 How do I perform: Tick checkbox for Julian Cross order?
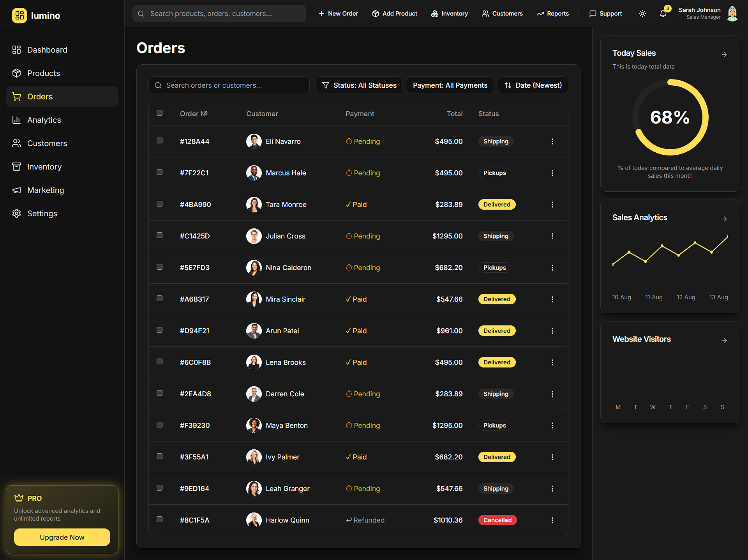pyautogui.click(x=159, y=235)
